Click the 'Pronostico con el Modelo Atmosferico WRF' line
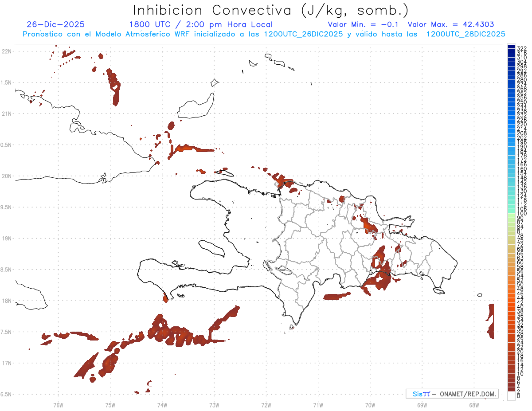This screenshot has width=532, height=411. 264,34
